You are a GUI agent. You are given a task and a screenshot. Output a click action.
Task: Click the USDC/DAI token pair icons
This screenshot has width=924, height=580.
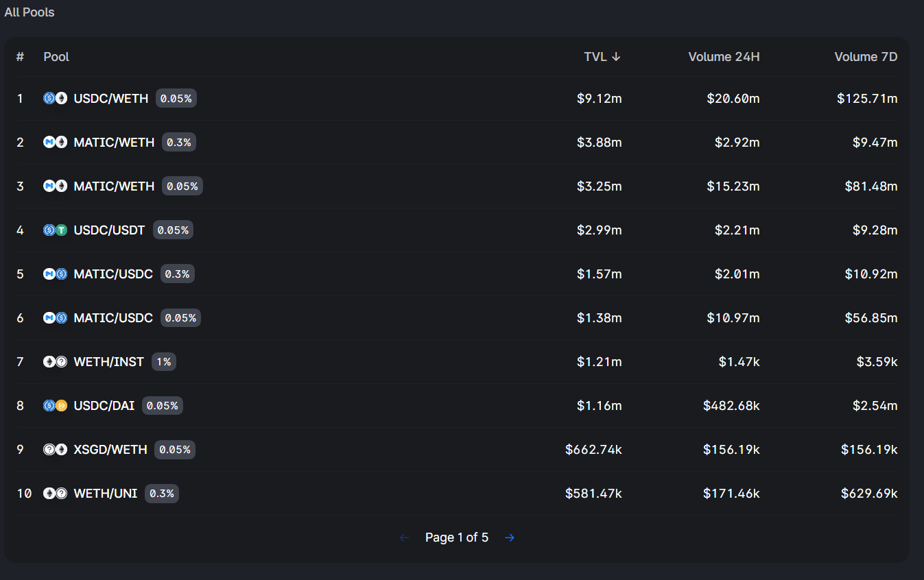(x=56, y=405)
